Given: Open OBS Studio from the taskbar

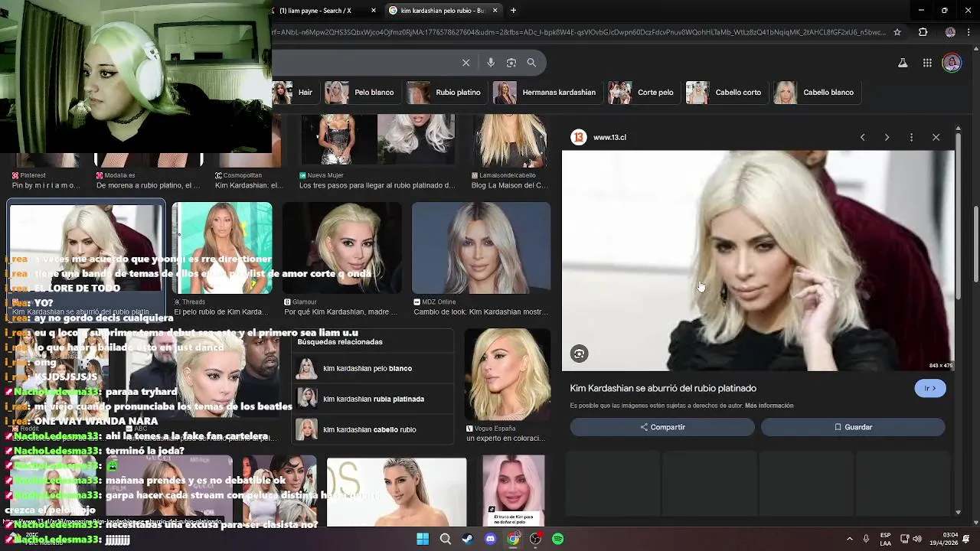Looking at the screenshot, I should coord(535,539).
